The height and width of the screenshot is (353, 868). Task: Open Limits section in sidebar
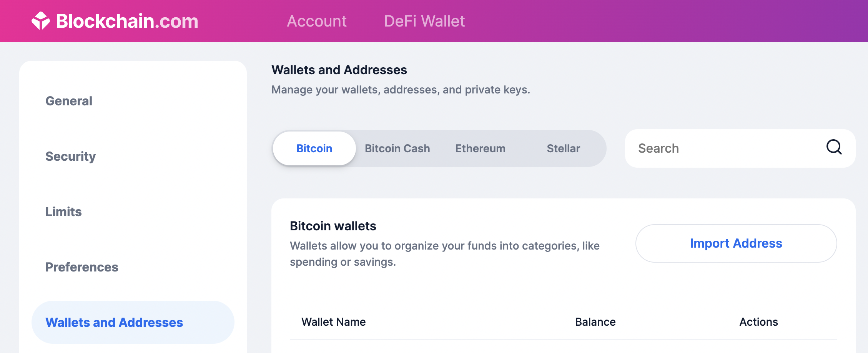(63, 212)
